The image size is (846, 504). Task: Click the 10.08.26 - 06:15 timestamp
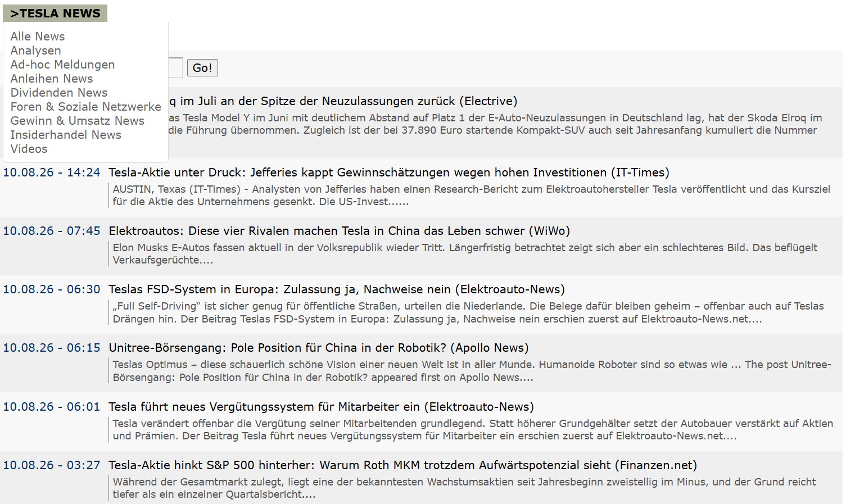point(52,348)
